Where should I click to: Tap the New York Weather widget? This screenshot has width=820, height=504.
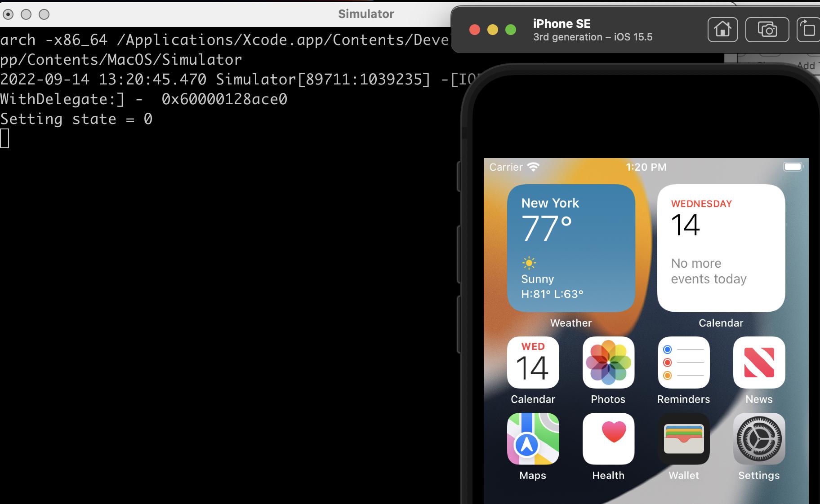click(571, 248)
